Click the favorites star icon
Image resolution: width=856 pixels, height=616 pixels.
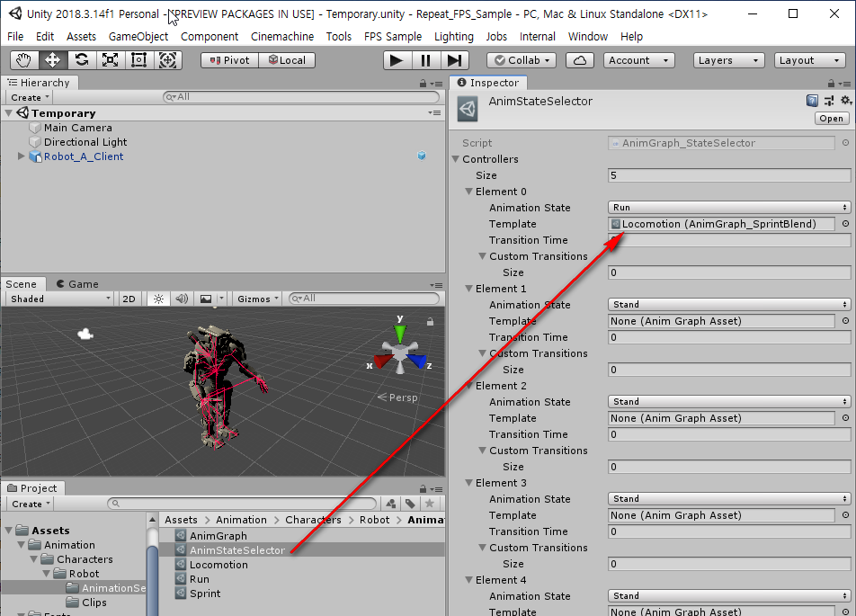430,504
